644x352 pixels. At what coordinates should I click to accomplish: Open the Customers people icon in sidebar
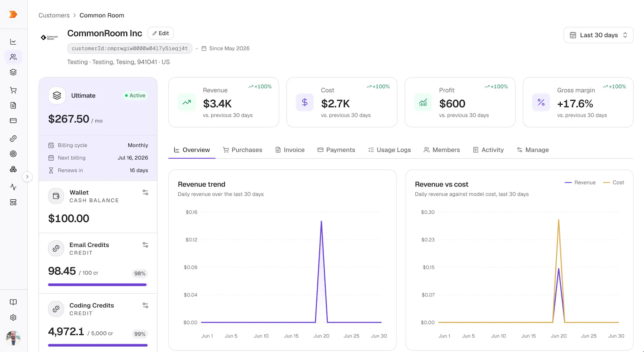click(x=13, y=57)
